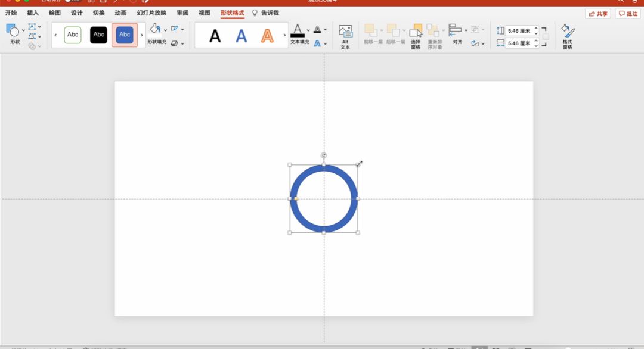Click the rotate objects icon
Viewport: 644px width, 349px height.
475,43
